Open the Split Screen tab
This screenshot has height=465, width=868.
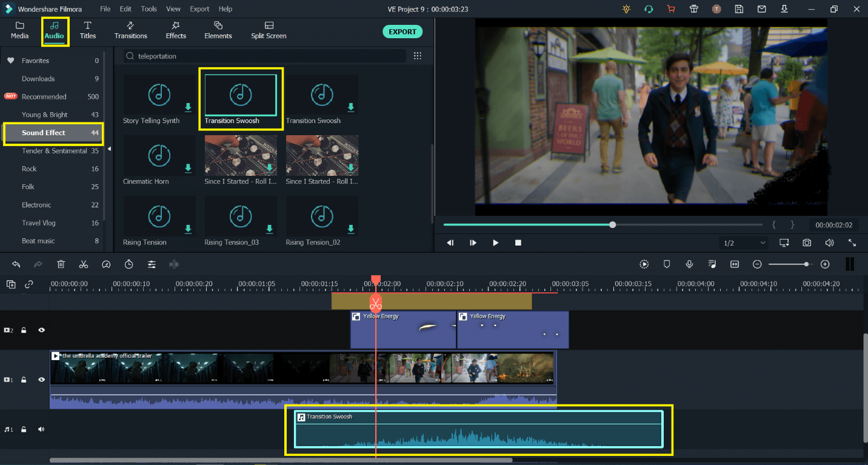[269, 30]
